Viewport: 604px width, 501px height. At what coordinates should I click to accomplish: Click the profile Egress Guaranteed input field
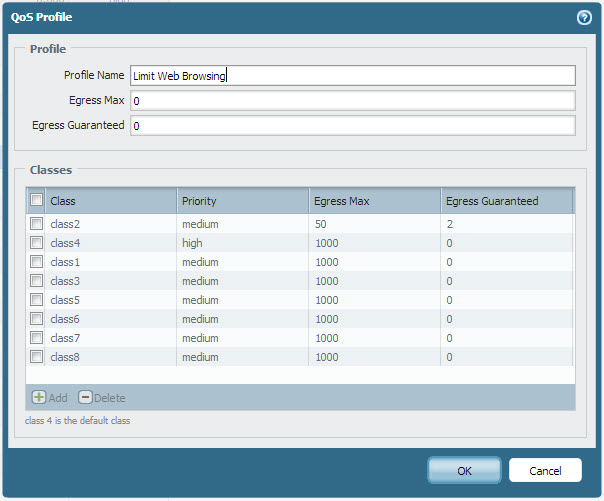tap(352, 126)
